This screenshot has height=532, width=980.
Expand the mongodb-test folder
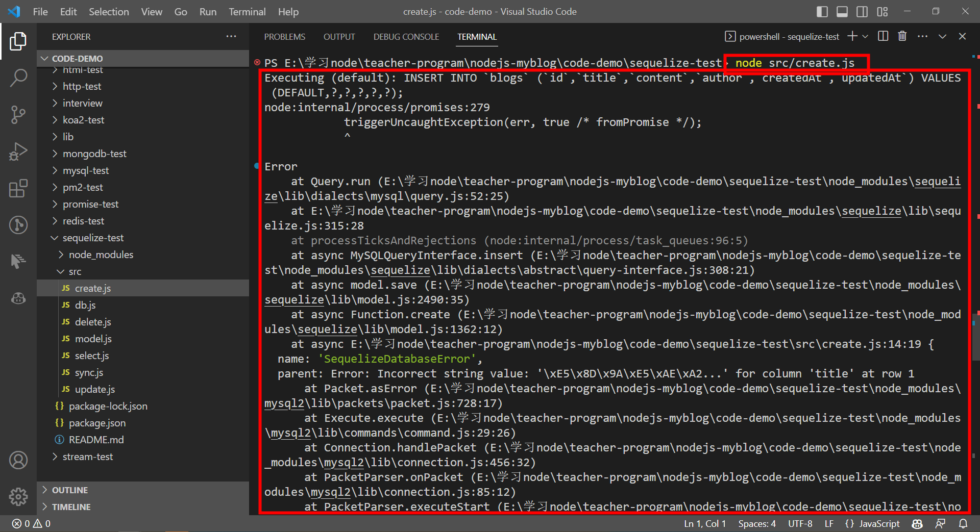(x=143, y=154)
